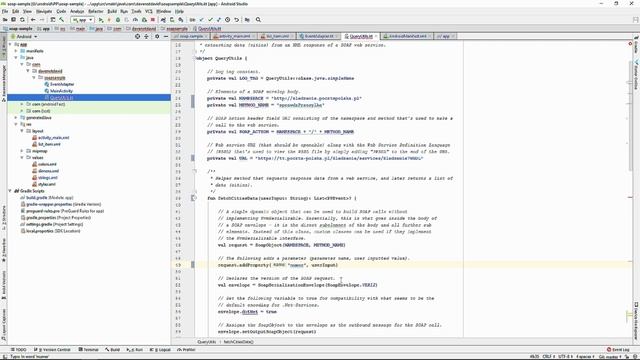Image resolution: width=640 pixels, height=360 pixels.
Task: Collapse the res folder
Action: [16, 124]
